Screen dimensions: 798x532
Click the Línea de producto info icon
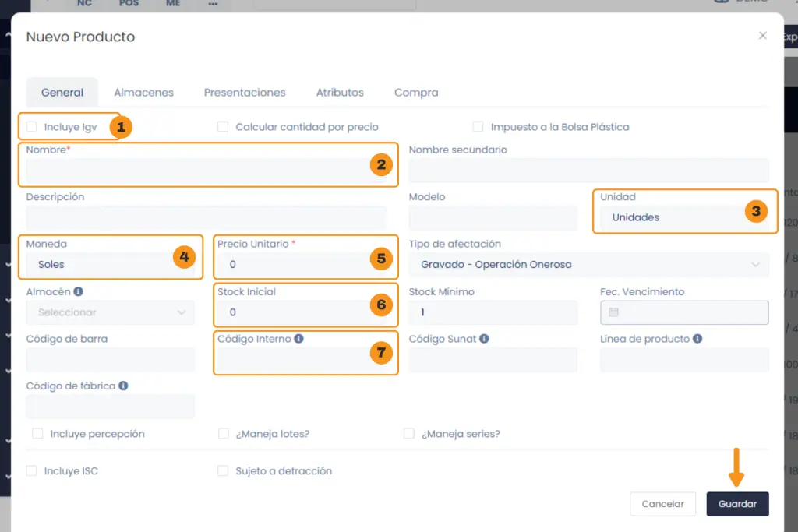[x=697, y=339]
